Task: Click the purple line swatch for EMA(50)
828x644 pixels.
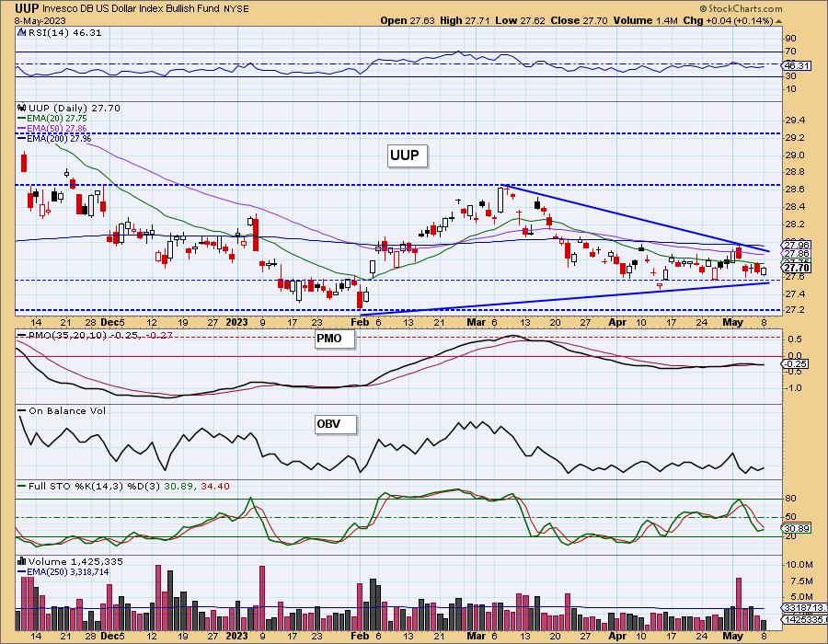Action: (21, 128)
